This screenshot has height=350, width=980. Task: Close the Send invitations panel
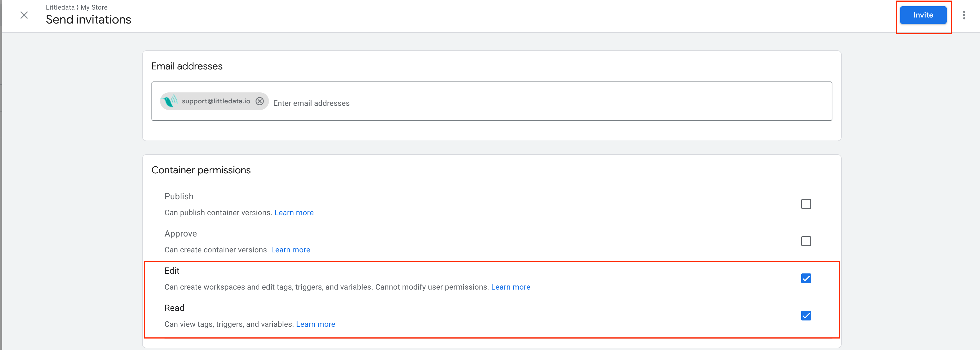[x=24, y=15]
